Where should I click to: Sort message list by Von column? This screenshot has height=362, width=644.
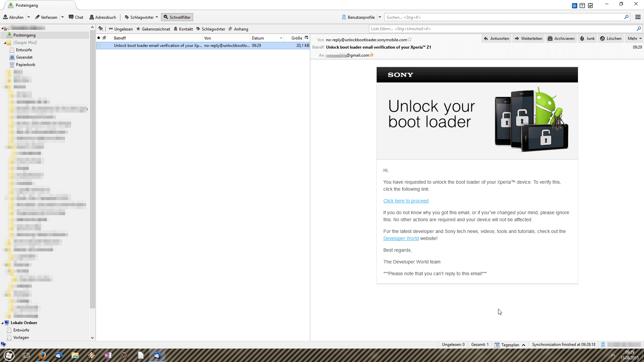[x=226, y=38]
